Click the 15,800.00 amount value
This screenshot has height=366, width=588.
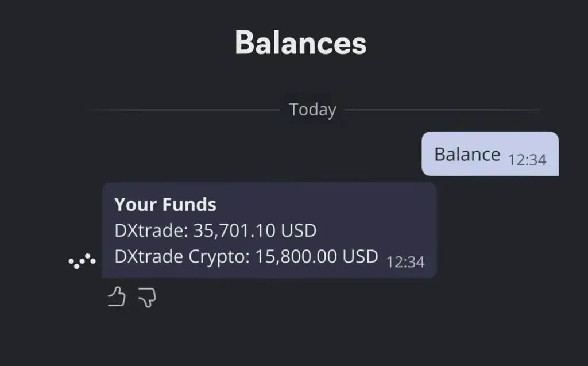296,257
